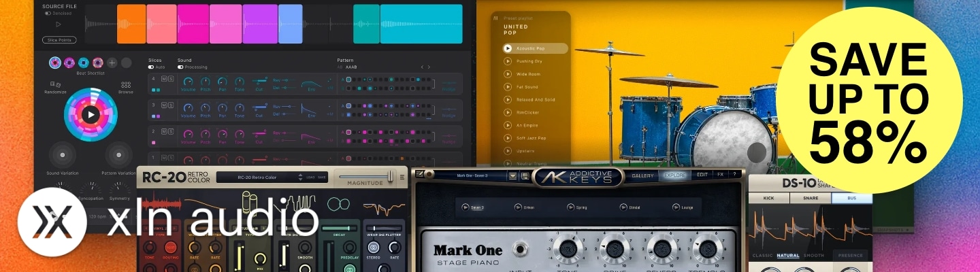
Task: Click the RC-20 Routing Post button
Action: (x=170, y=248)
